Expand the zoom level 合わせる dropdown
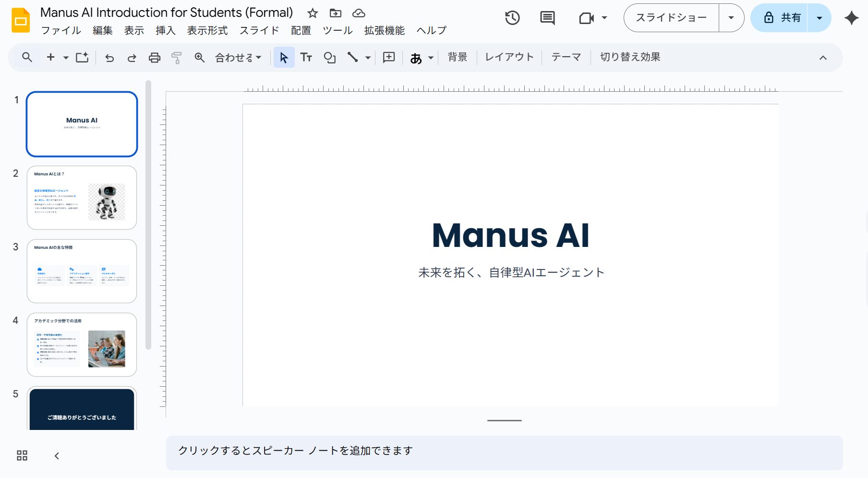 coord(238,58)
